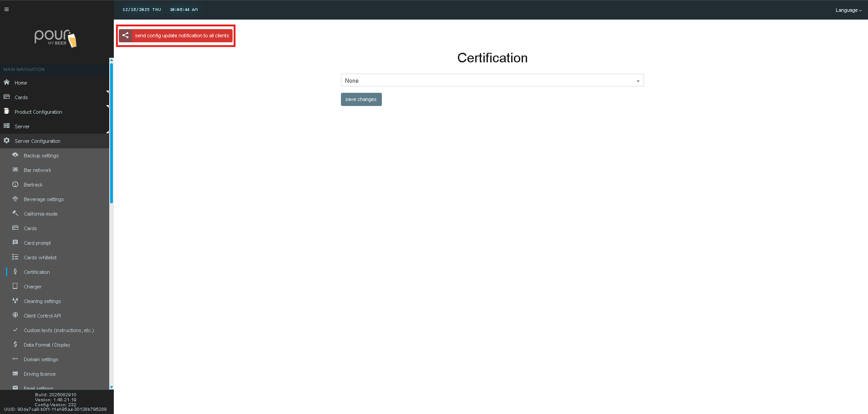Open Client Control API page
The height and width of the screenshot is (414, 868).
pos(42,316)
